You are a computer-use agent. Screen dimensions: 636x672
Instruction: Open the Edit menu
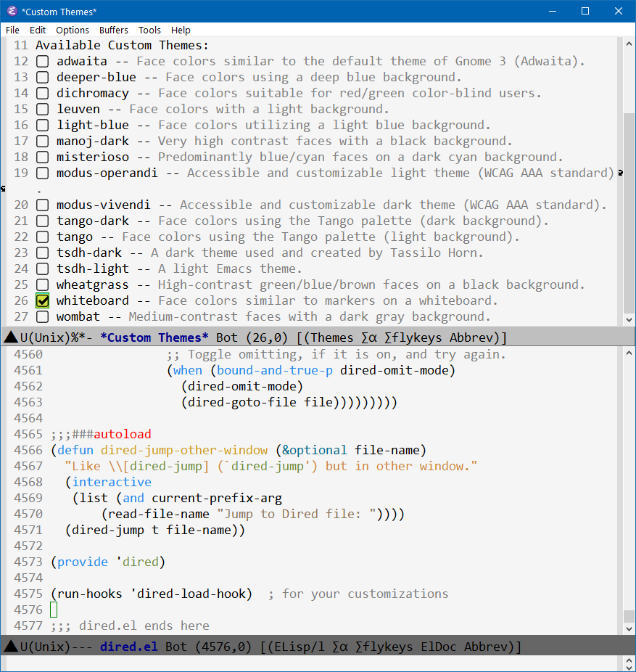[x=38, y=30]
